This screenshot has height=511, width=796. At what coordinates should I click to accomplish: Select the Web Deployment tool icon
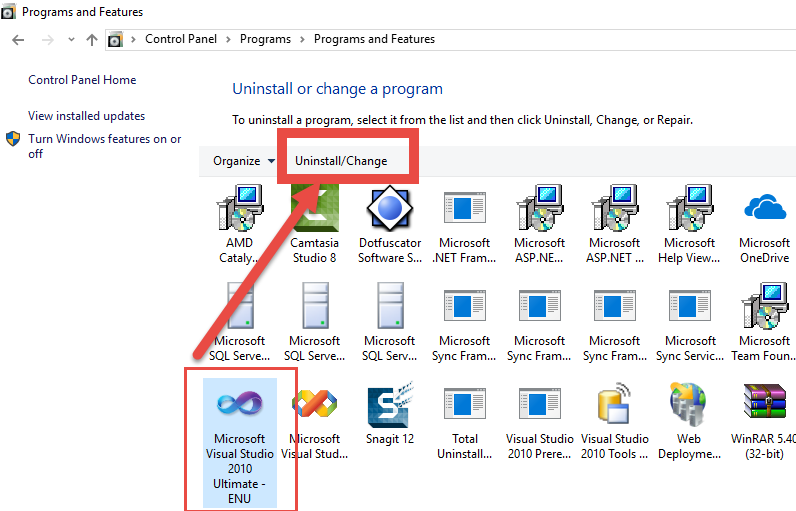click(x=688, y=404)
